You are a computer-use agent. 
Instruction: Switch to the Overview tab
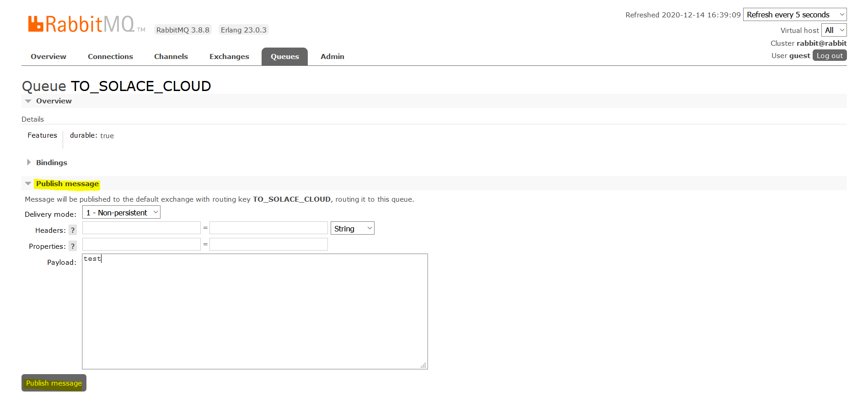click(x=48, y=57)
